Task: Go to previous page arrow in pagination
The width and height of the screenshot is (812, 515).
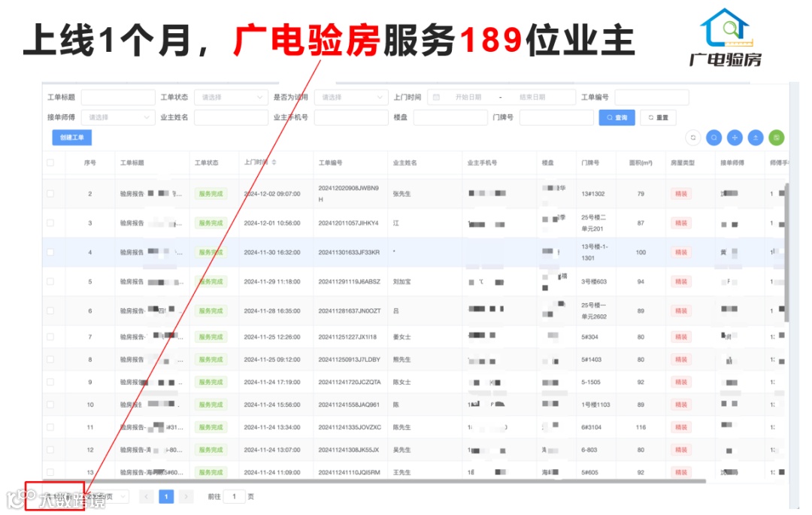Action: pos(147,497)
